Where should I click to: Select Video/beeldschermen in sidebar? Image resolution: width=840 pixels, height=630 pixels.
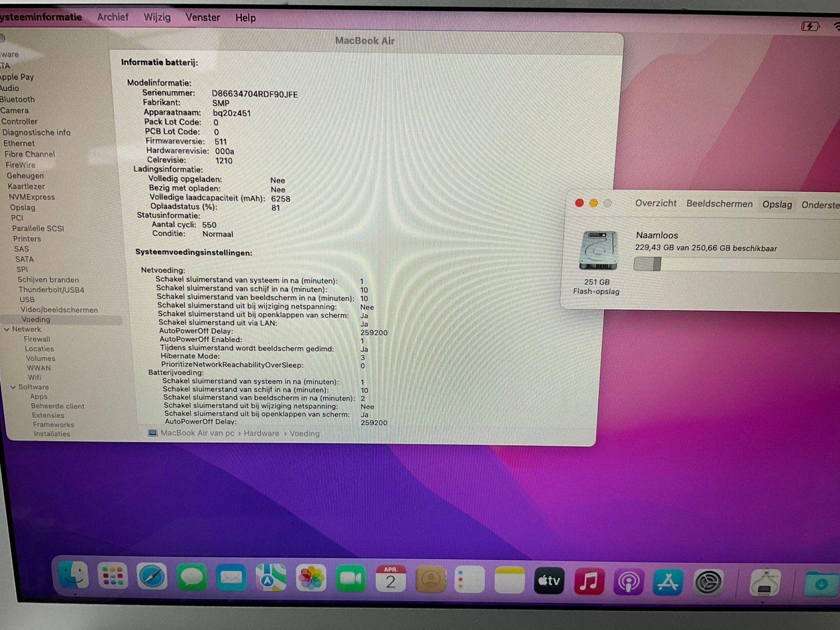[x=59, y=310]
